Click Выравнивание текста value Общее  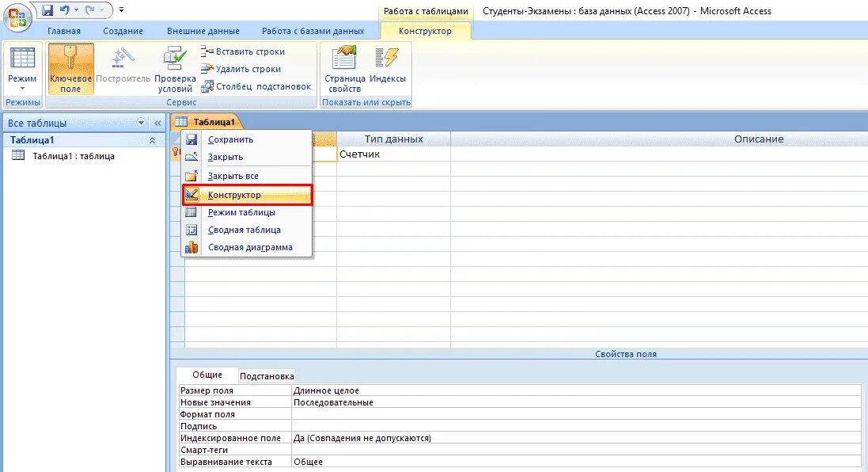576,462
